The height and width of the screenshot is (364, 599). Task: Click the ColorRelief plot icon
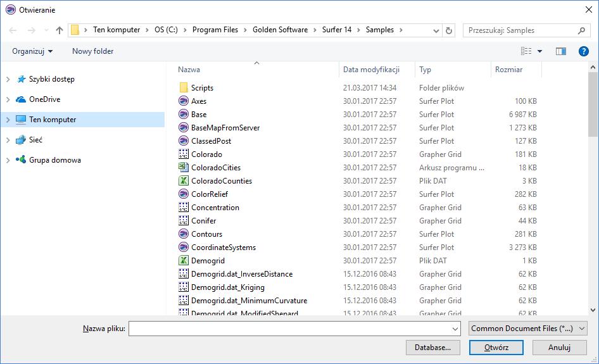point(184,194)
